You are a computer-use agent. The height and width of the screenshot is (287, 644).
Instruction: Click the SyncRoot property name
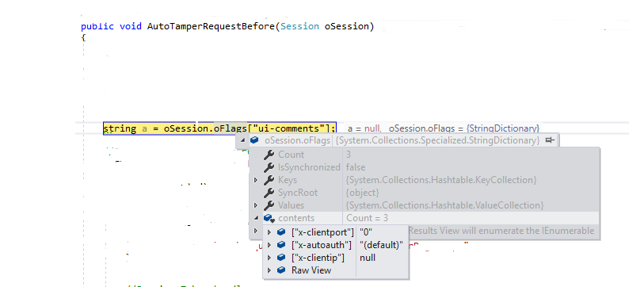[297, 193]
